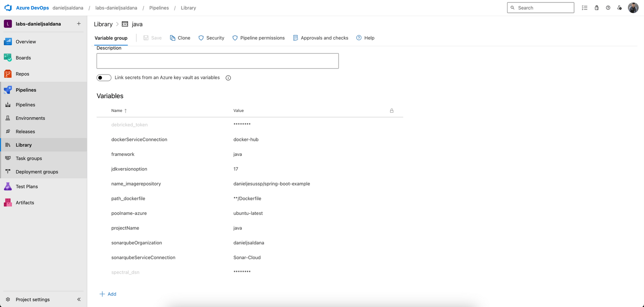Click the info icon next to key vault toggle
This screenshot has width=644, height=307.
228,78
